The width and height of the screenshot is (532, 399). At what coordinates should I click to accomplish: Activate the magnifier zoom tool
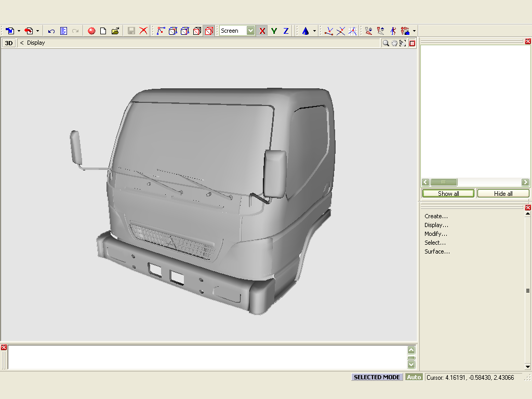386,43
